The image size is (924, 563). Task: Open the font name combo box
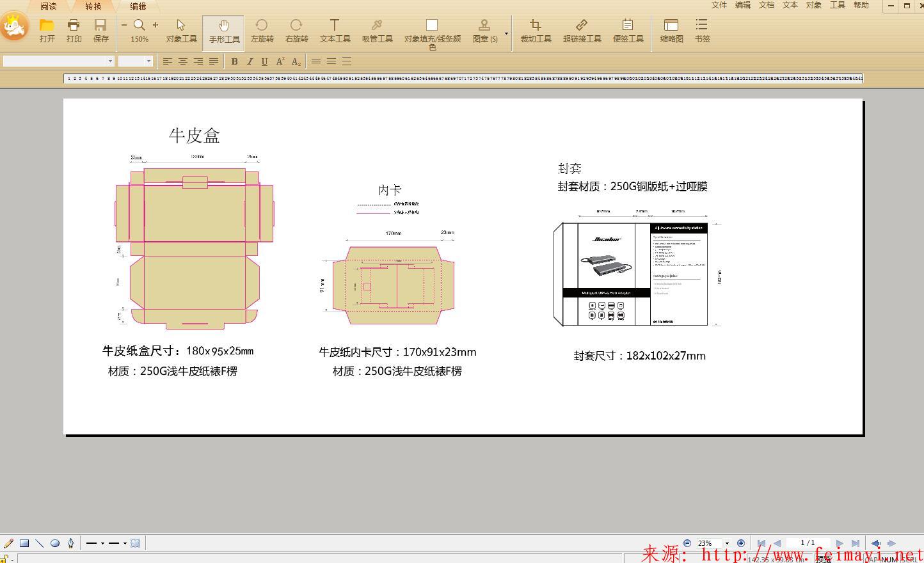[x=110, y=61]
